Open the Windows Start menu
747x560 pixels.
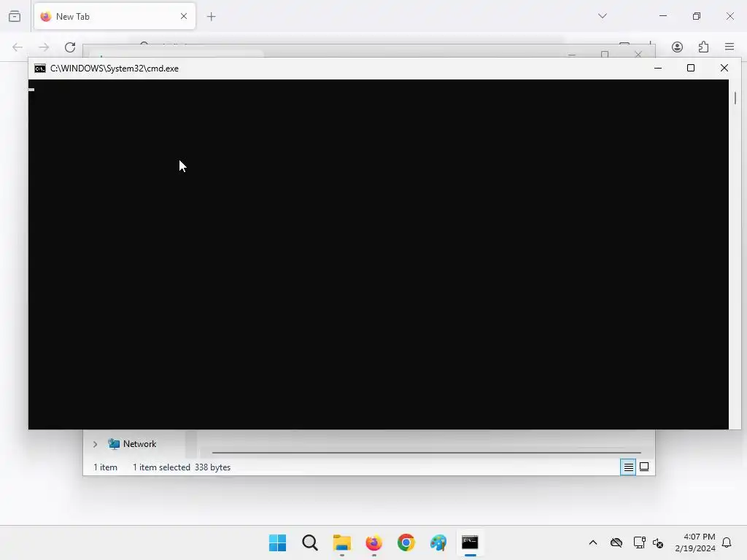coord(277,542)
